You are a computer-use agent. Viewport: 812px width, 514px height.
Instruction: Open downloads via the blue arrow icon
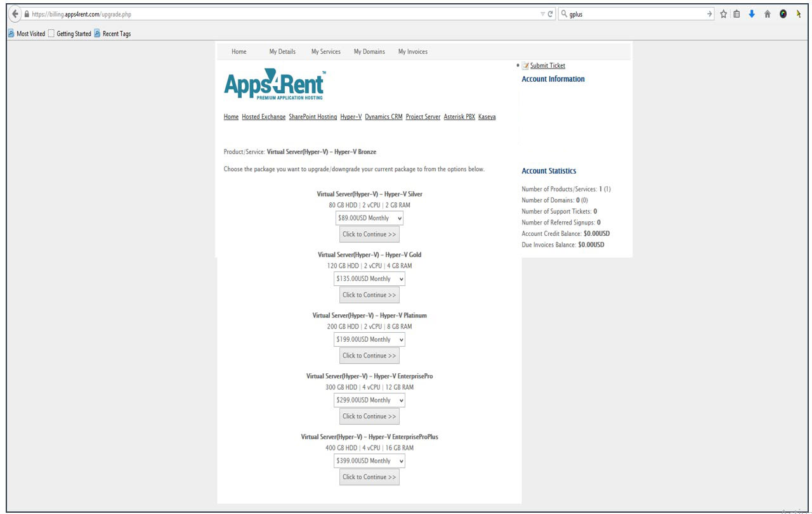point(752,14)
